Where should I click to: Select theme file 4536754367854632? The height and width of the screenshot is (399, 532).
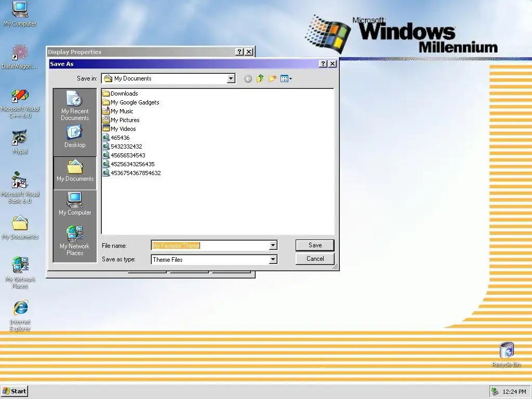click(x=131, y=172)
